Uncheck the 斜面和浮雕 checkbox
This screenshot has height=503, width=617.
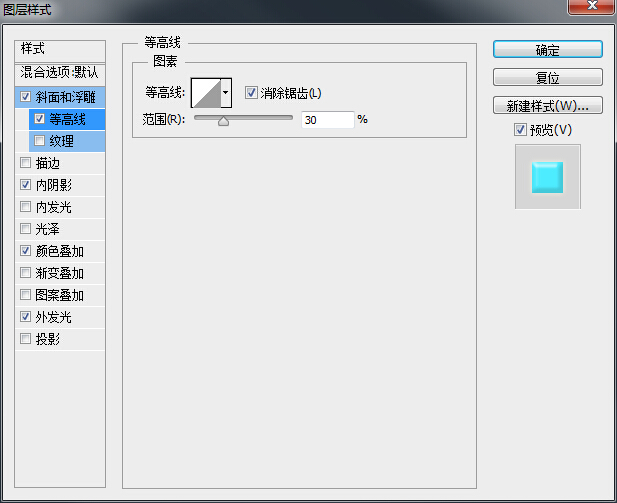[25, 97]
